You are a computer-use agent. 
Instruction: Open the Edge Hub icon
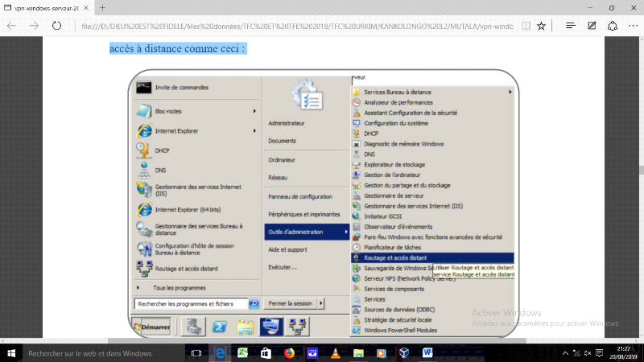pos(571,26)
